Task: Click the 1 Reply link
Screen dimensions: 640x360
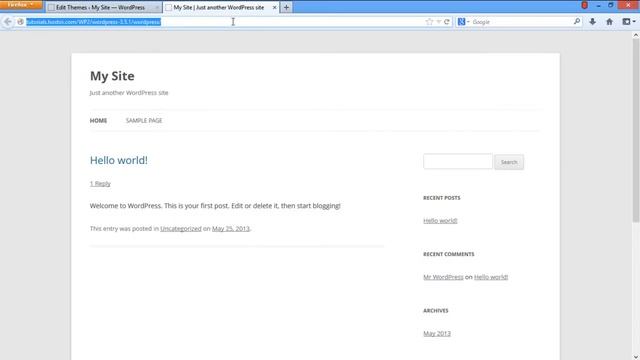Action: 100,184
